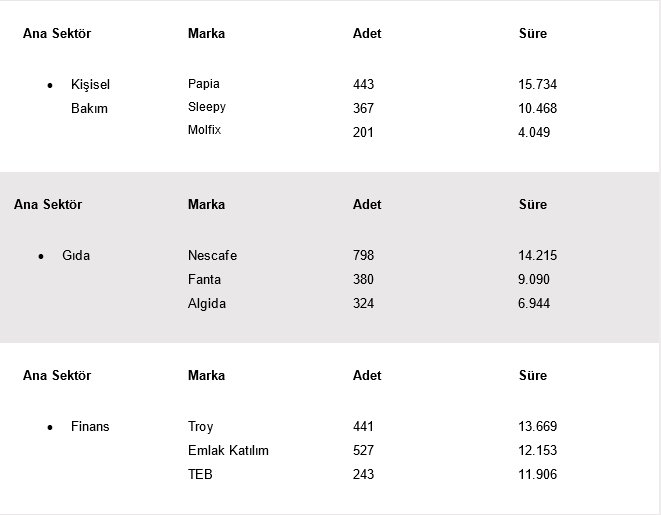Click the Molfix brand entry

205,130
